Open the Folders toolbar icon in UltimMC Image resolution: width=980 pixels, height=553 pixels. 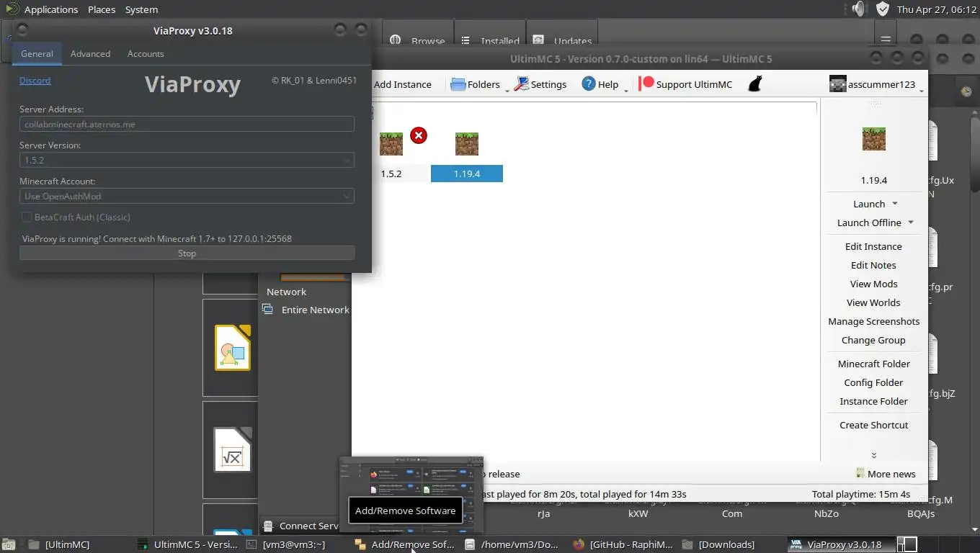458,84
